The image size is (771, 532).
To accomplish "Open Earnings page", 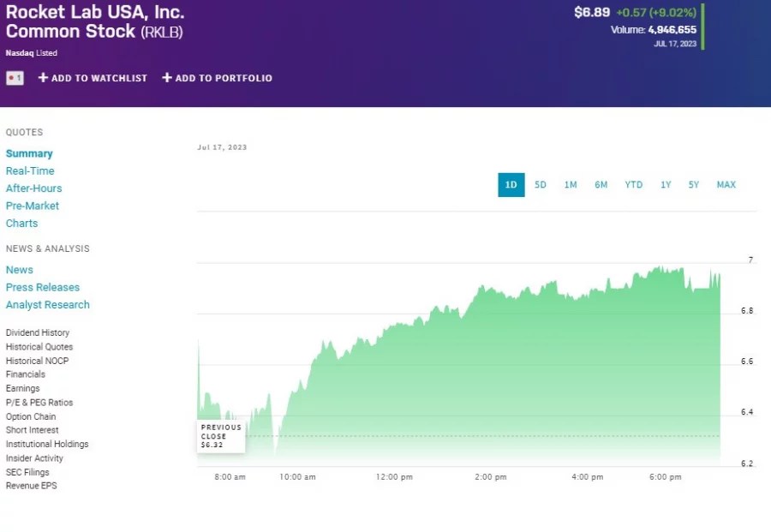I will (x=22, y=388).
